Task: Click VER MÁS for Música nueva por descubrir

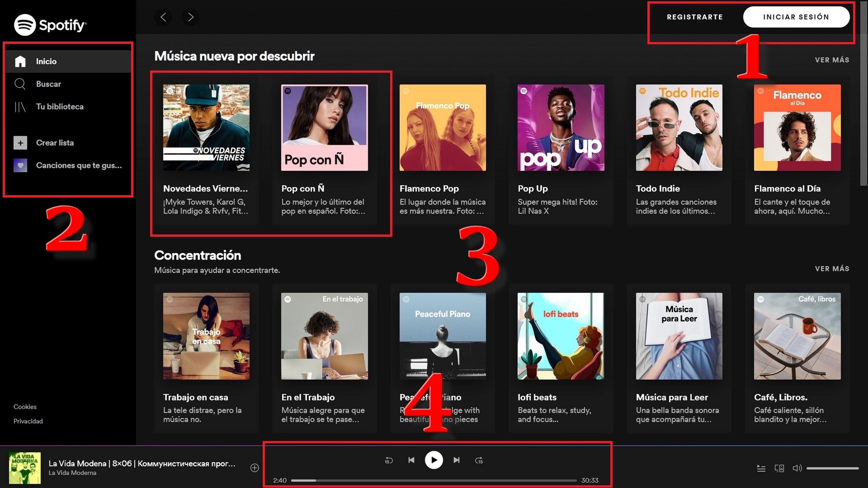Action: (832, 60)
